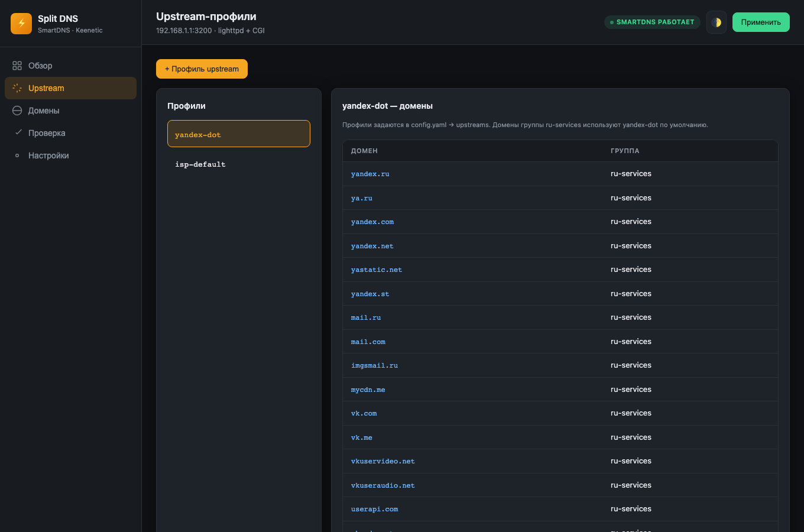804x532 pixels.
Task: Toggle the dark/light theme button
Action: click(717, 22)
